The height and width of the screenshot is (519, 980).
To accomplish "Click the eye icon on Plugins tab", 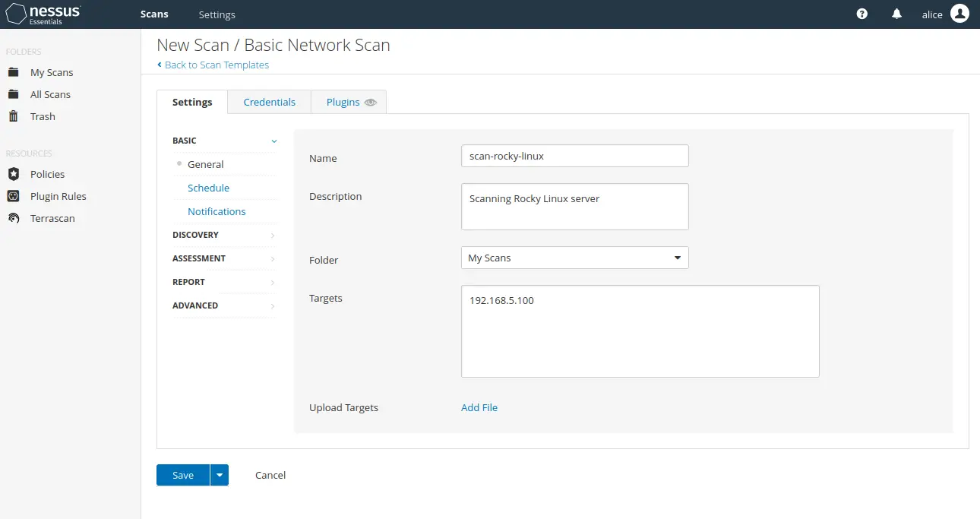I will (371, 103).
